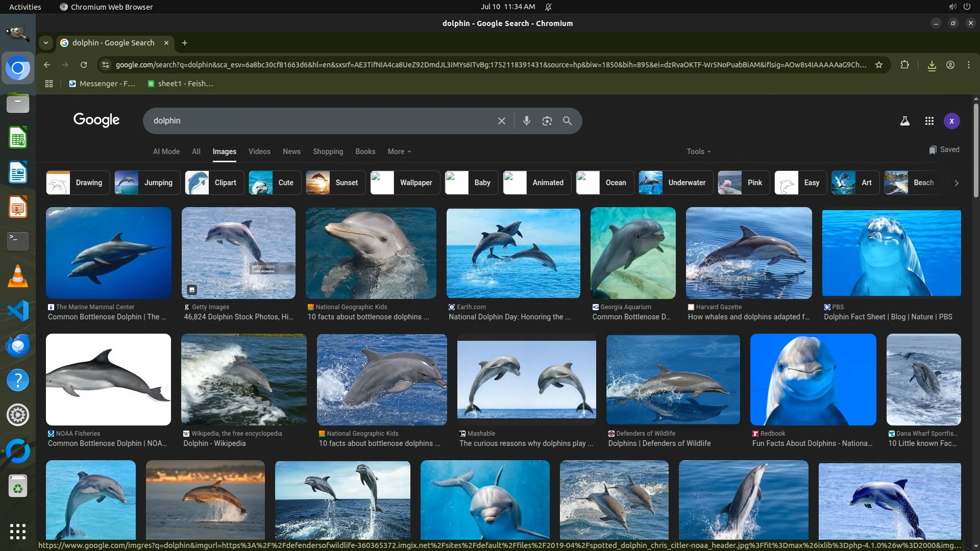Viewport: 980px width, 551px height.
Task: Click the voice search microphone icon
Action: click(x=526, y=121)
